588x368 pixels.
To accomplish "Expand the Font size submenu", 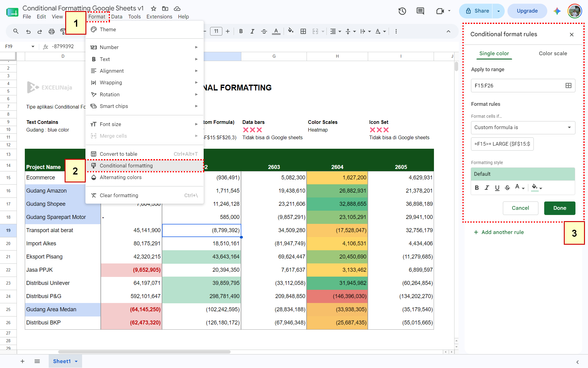I will pyautogui.click(x=145, y=124).
